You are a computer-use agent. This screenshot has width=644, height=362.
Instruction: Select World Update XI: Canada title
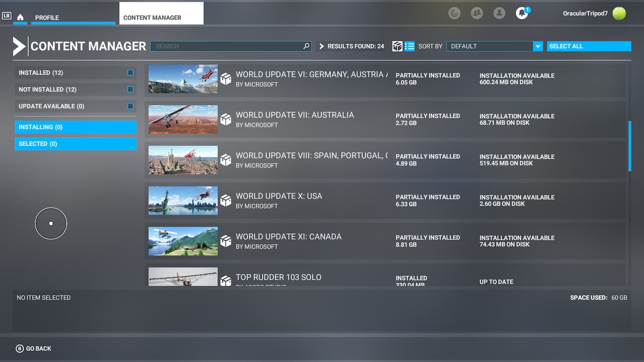tap(289, 237)
